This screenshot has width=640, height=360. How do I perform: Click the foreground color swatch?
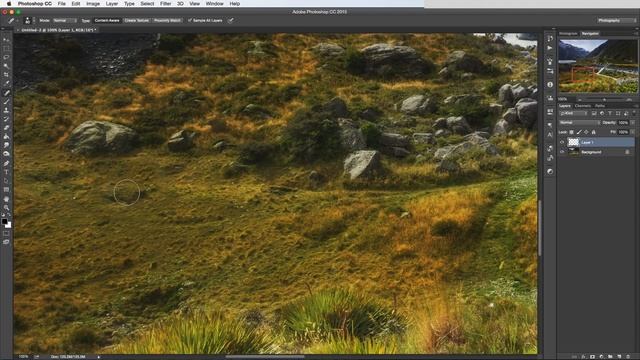[x=4, y=221]
